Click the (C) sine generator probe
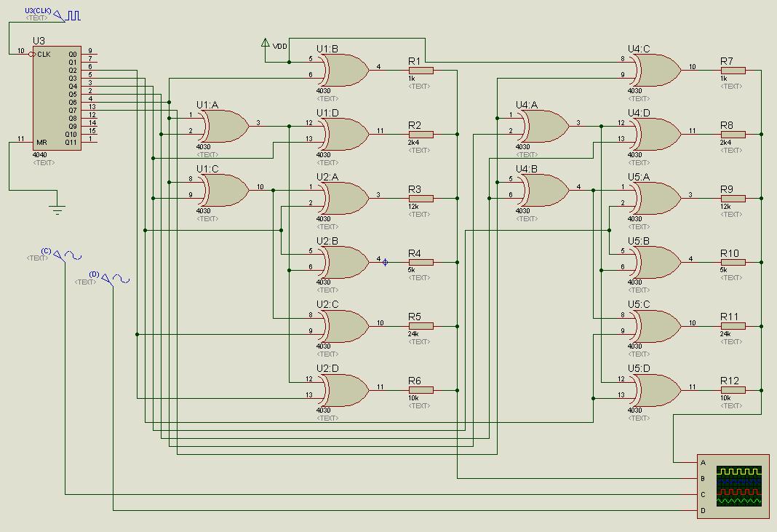The image size is (777, 532). pos(68,256)
